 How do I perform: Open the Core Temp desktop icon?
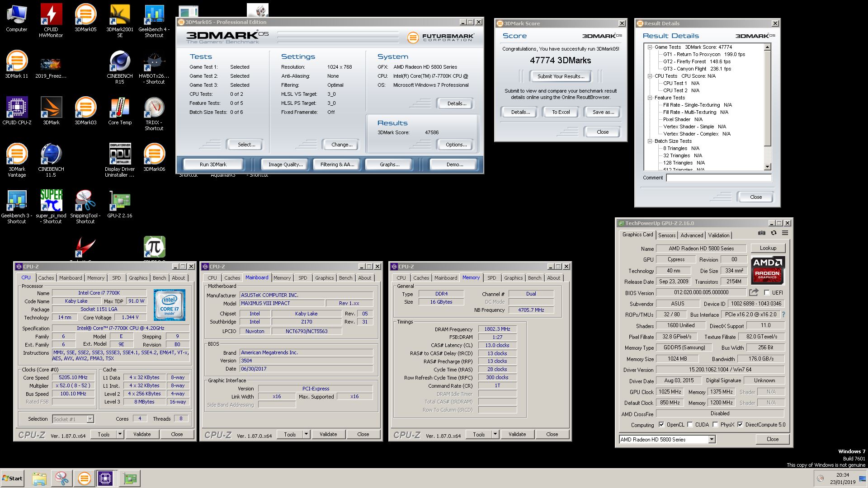(x=120, y=111)
